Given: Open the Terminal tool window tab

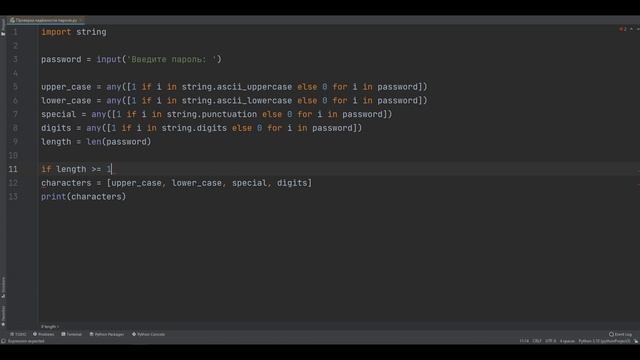Looking at the screenshot, I should click(71, 334).
